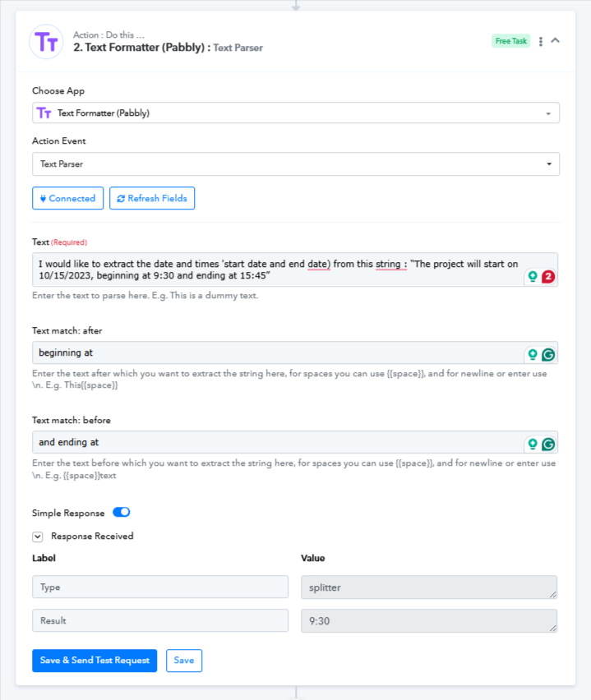Open the Action Event dropdown
Image resolution: width=591 pixels, height=700 pixels.
[x=296, y=163]
